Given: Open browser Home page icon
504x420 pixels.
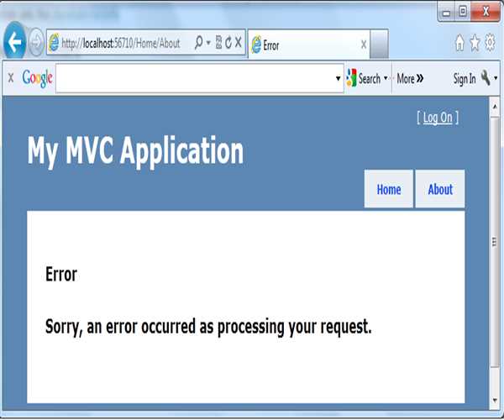Looking at the screenshot, I should 459,42.
